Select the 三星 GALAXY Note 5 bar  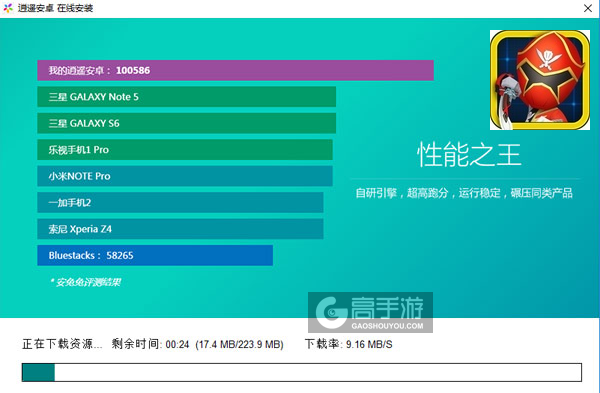click(186, 97)
